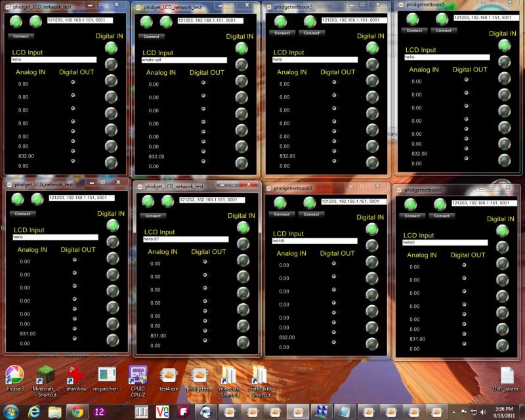Open the Windows Start menu
Screen dimensions: 525x420
click(10, 413)
